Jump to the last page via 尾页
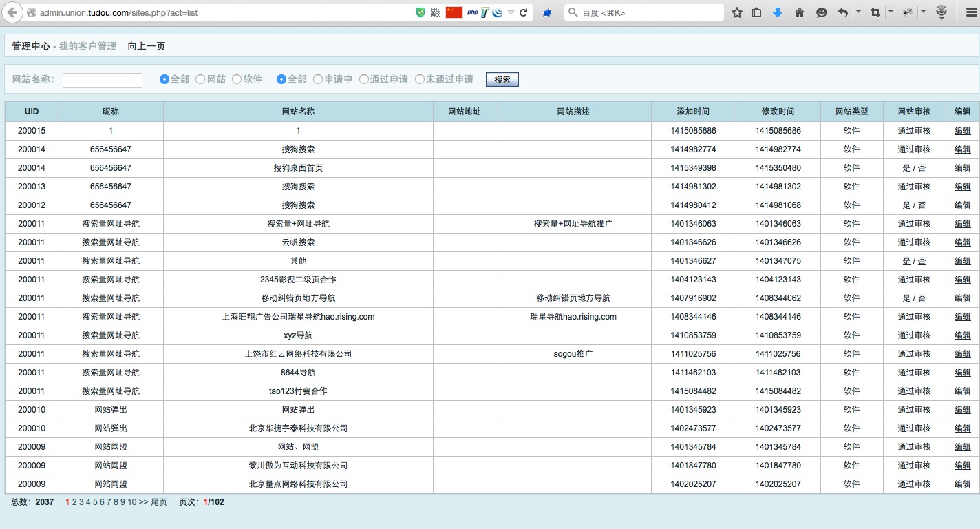Screen dimensions: 980x529 pos(159,502)
